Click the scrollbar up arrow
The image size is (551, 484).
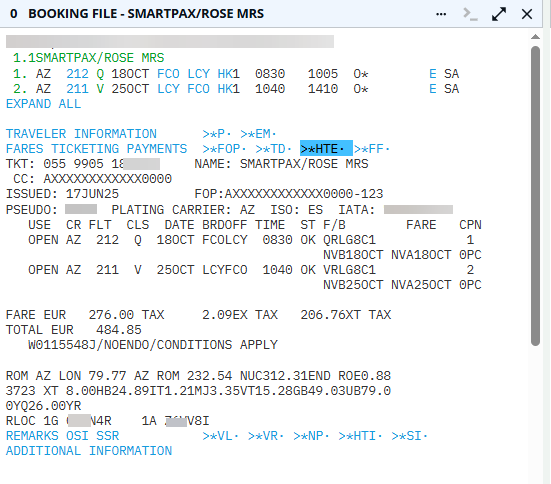535,37
